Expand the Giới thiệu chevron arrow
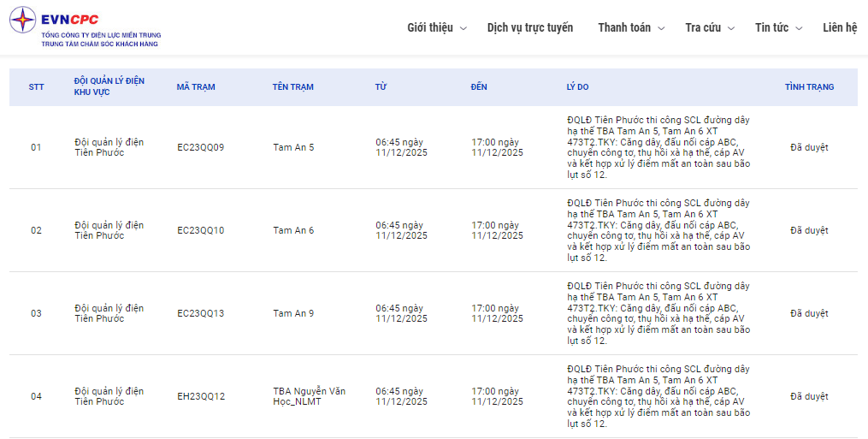The image size is (868, 439). point(464,28)
